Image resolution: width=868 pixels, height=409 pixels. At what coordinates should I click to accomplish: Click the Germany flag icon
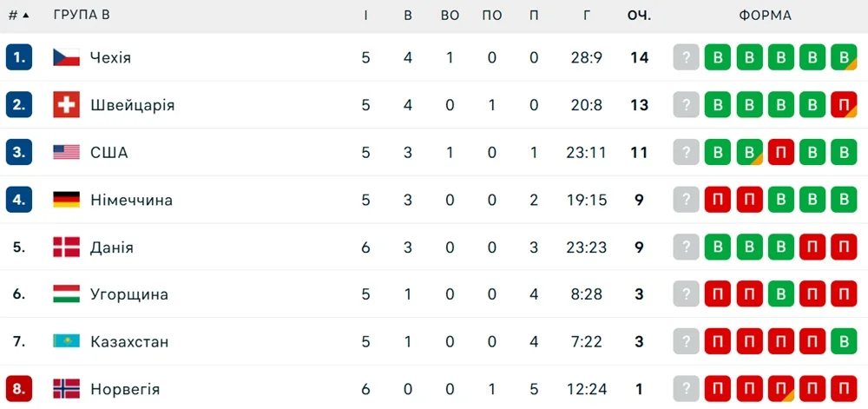point(66,200)
